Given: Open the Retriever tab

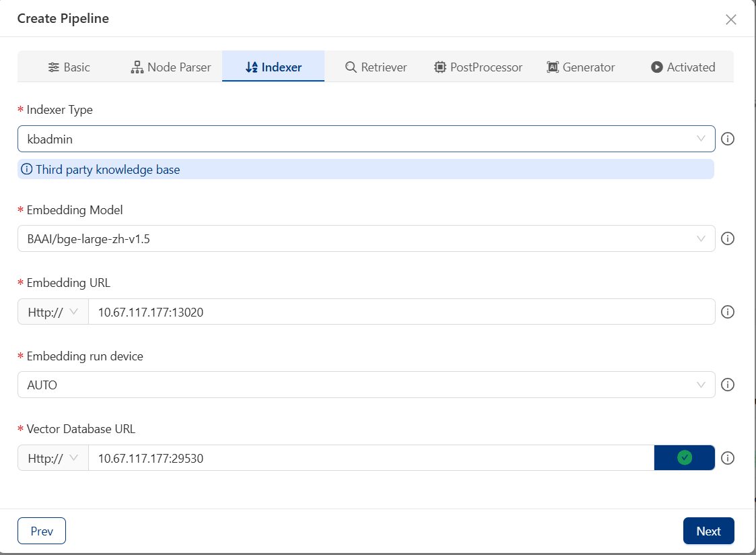Looking at the screenshot, I should click(376, 67).
